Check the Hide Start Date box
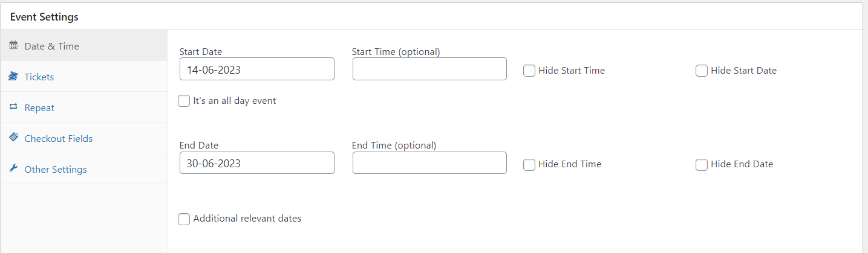The image size is (868, 253). click(x=702, y=71)
